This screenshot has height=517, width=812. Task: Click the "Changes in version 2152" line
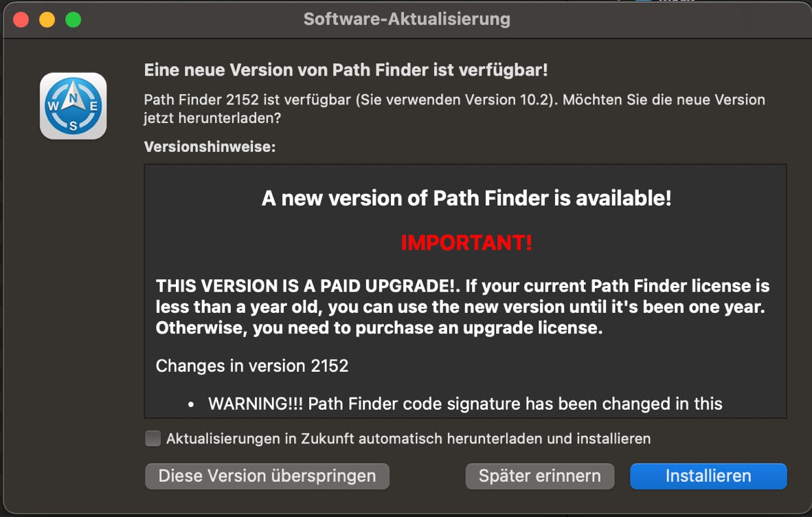(x=252, y=366)
